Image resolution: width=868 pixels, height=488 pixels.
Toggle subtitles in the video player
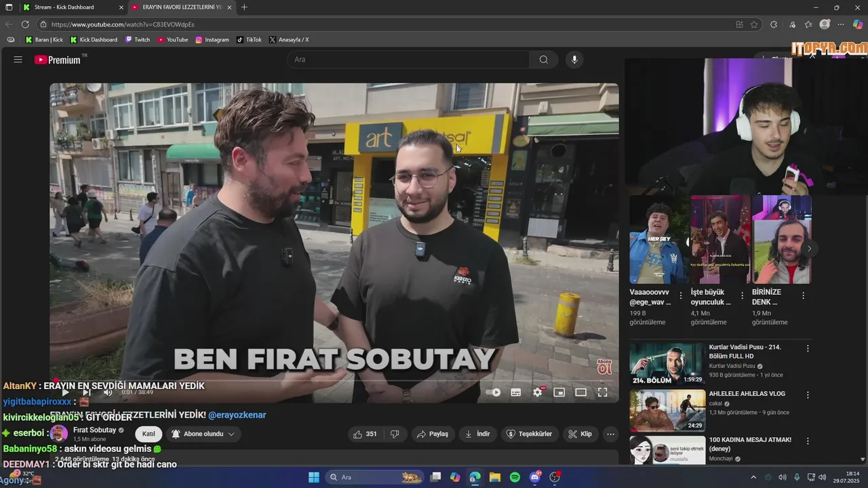[x=515, y=392]
